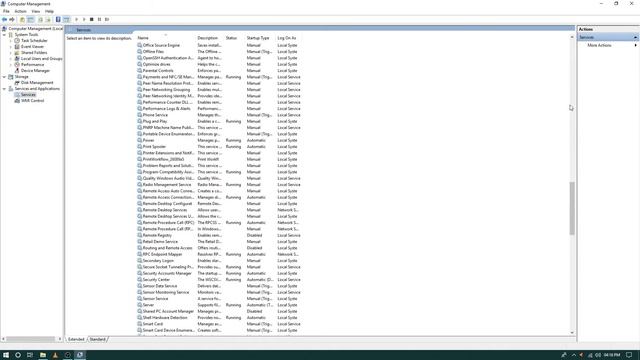Image resolution: width=640 pixels, height=360 pixels.
Task: Open the Action menu
Action: pos(20,11)
